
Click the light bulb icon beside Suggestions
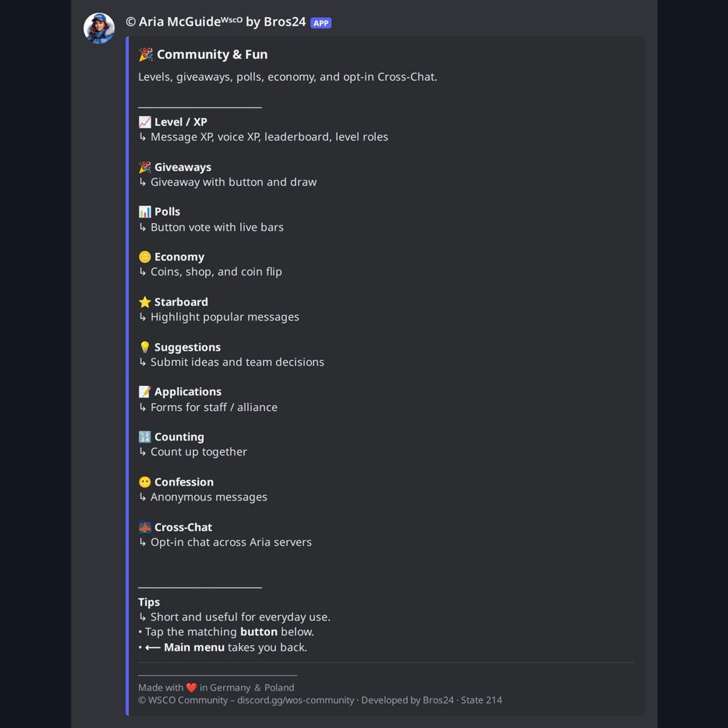point(144,347)
